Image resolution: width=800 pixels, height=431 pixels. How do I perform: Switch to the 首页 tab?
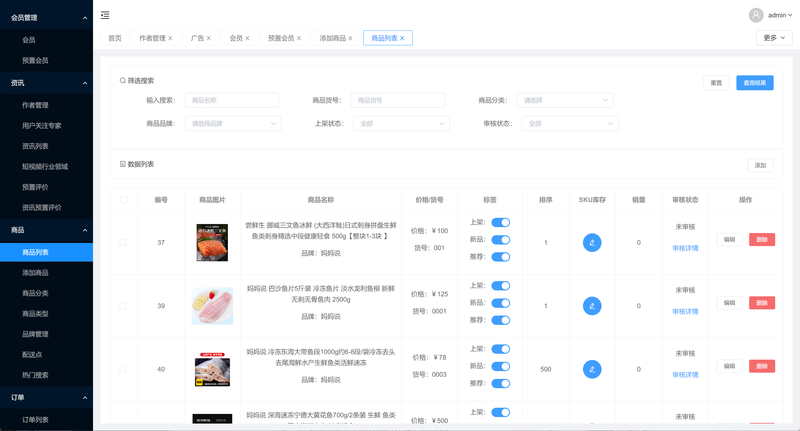(x=115, y=38)
